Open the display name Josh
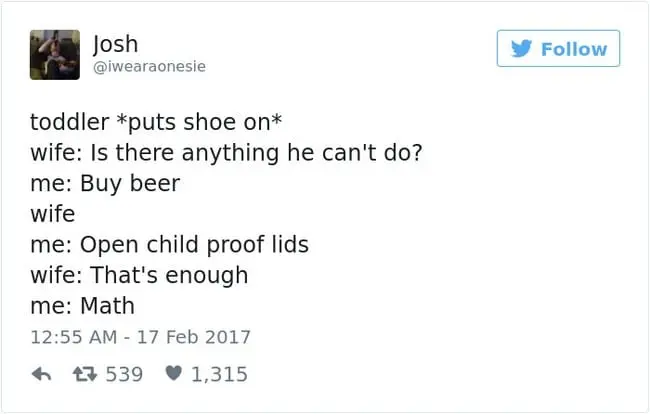Screen dimensions: 650x414 click(115, 43)
